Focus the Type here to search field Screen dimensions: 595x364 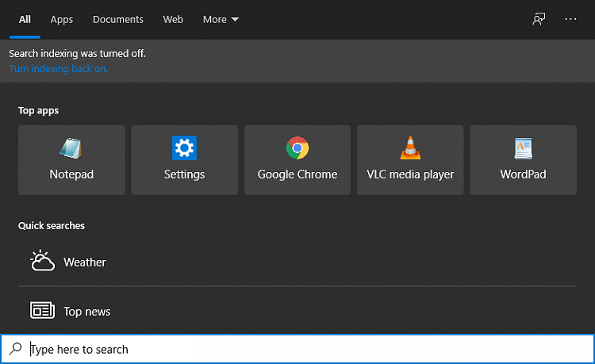[297, 349]
